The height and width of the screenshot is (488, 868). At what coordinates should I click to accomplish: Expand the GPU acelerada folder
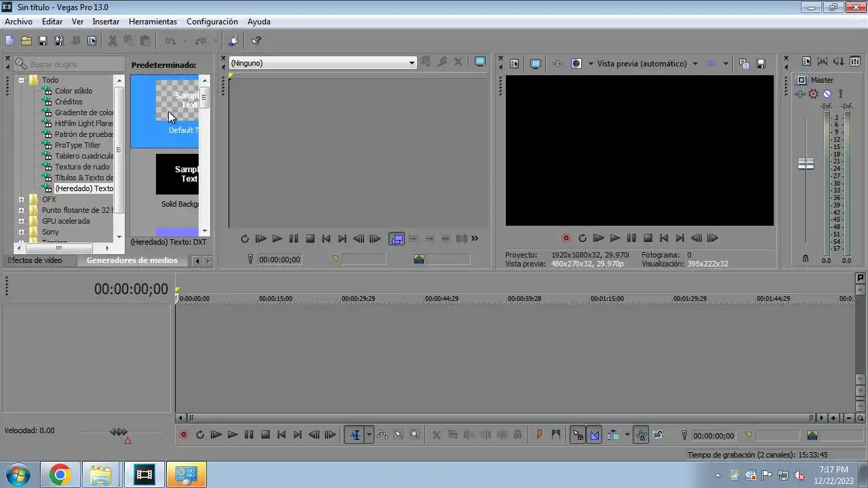[21, 221]
